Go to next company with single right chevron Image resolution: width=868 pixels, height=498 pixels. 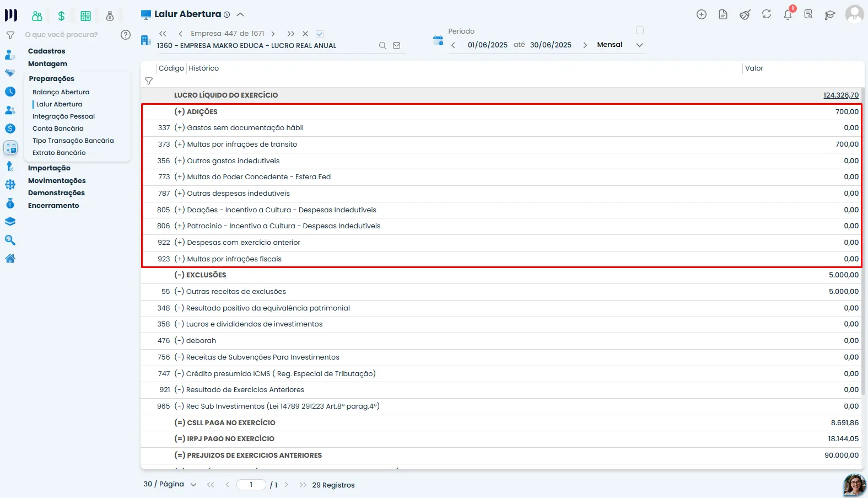[273, 34]
